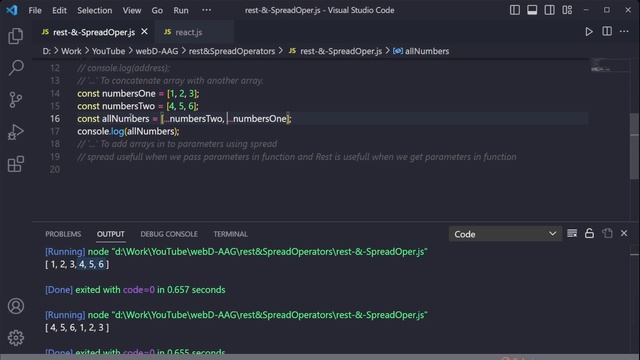Toggle output auto-scroll lock

[589, 233]
